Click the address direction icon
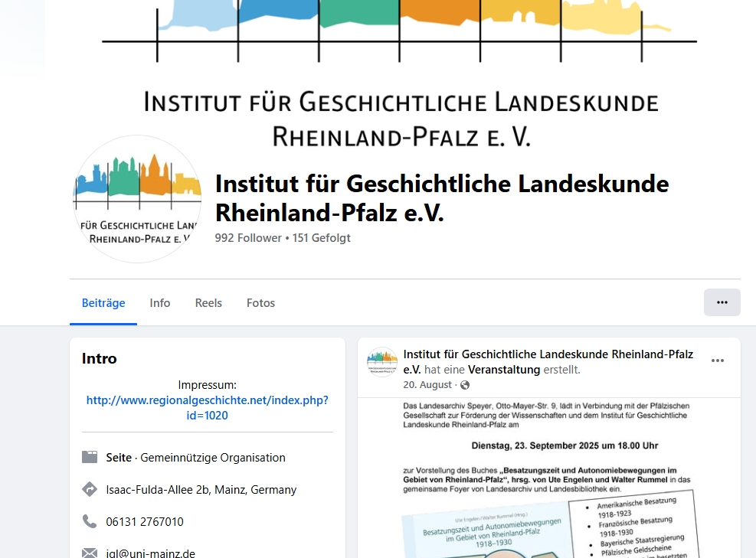This screenshot has width=756, height=558. click(x=90, y=489)
